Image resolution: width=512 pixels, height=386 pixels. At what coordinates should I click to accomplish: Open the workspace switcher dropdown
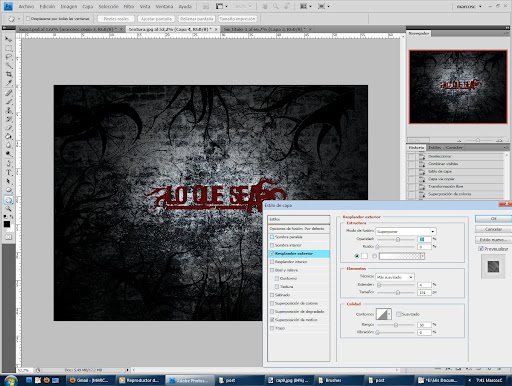468,6
